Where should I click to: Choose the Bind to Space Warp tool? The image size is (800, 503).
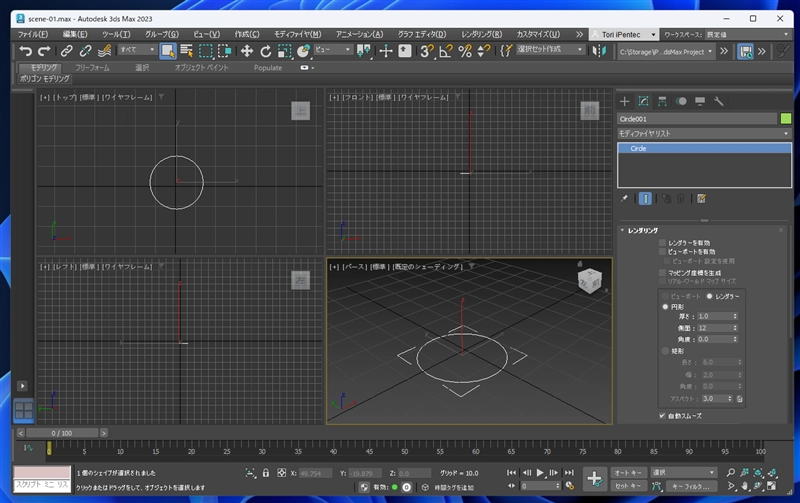pyautogui.click(x=105, y=51)
